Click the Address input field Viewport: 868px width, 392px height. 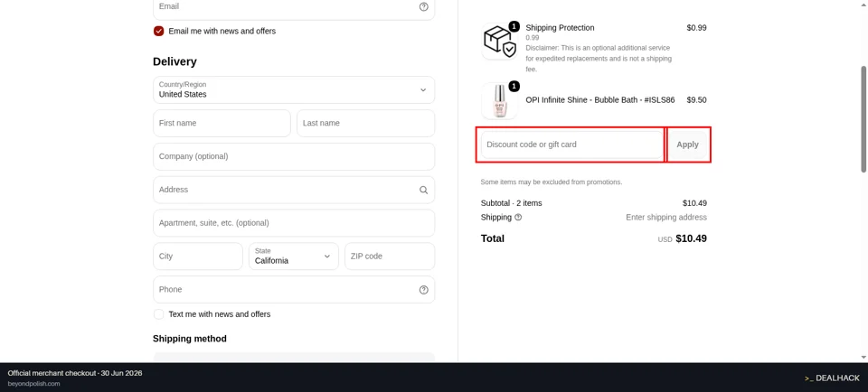[294, 190]
